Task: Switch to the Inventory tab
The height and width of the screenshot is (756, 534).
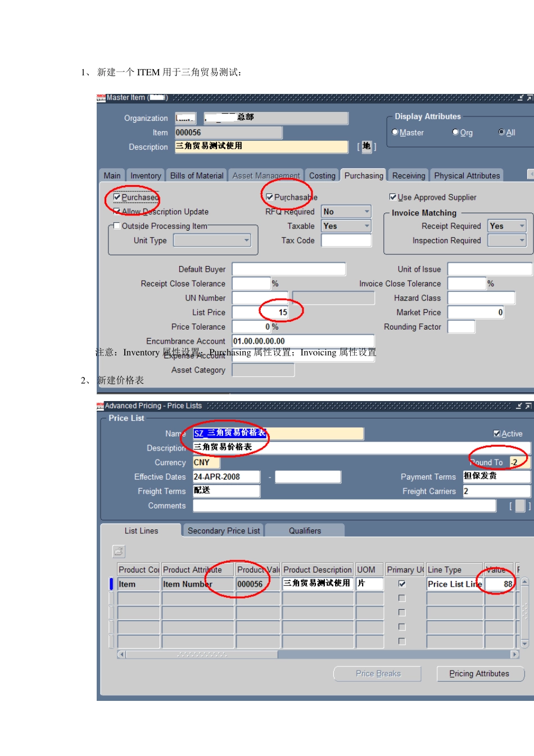Action: click(x=146, y=175)
